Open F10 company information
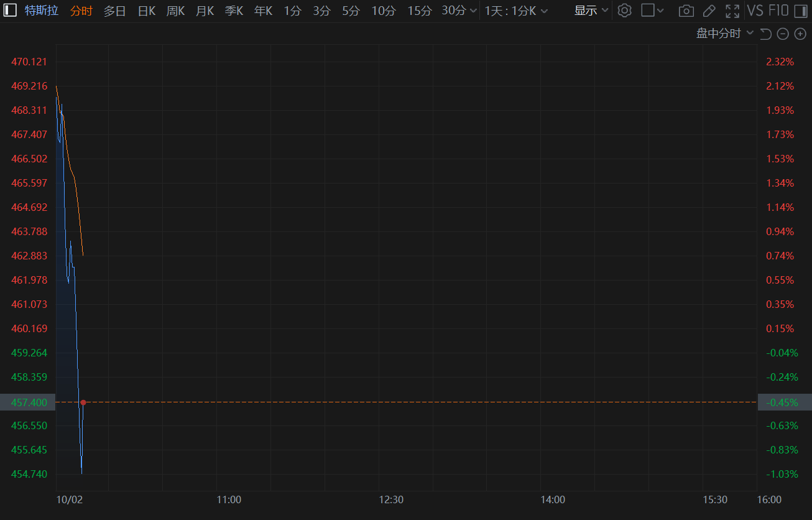The width and height of the screenshot is (812, 520). 778,11
